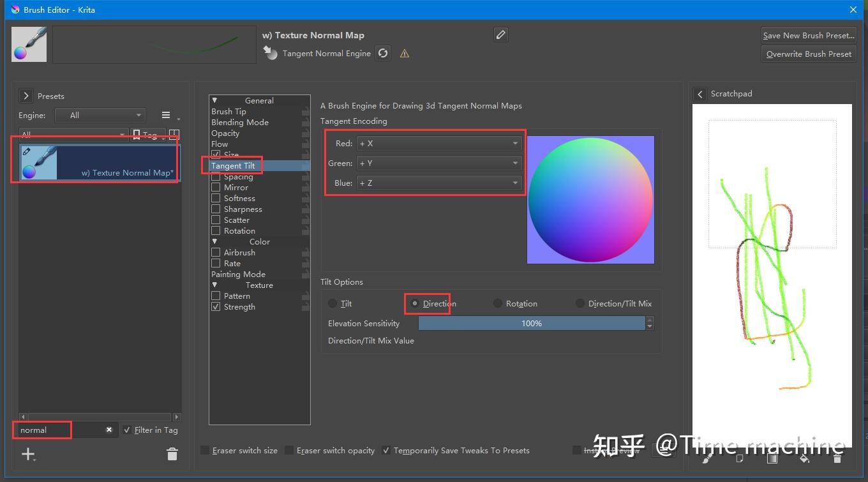Click the warning triangle icon

(405, 54)
